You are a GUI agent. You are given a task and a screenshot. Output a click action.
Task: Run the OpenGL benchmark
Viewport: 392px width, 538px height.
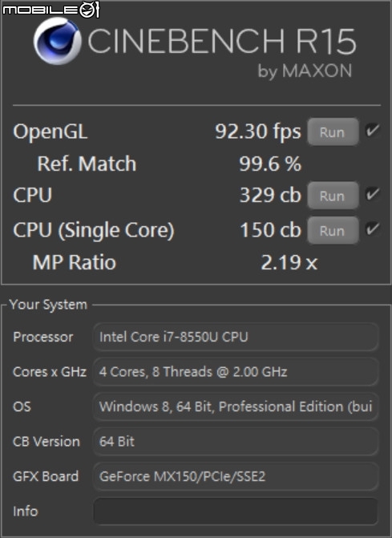tap(333, 132)
